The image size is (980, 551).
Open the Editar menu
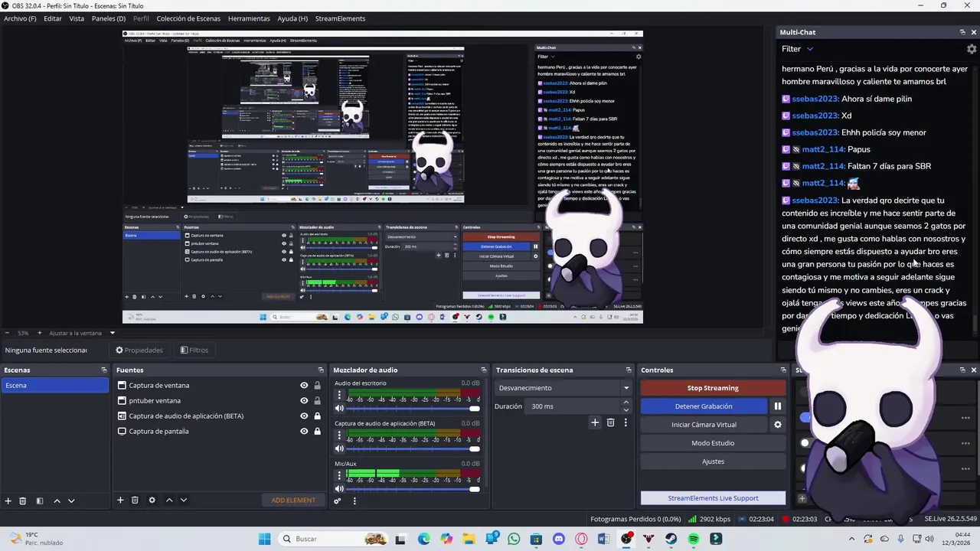[53, 18]
